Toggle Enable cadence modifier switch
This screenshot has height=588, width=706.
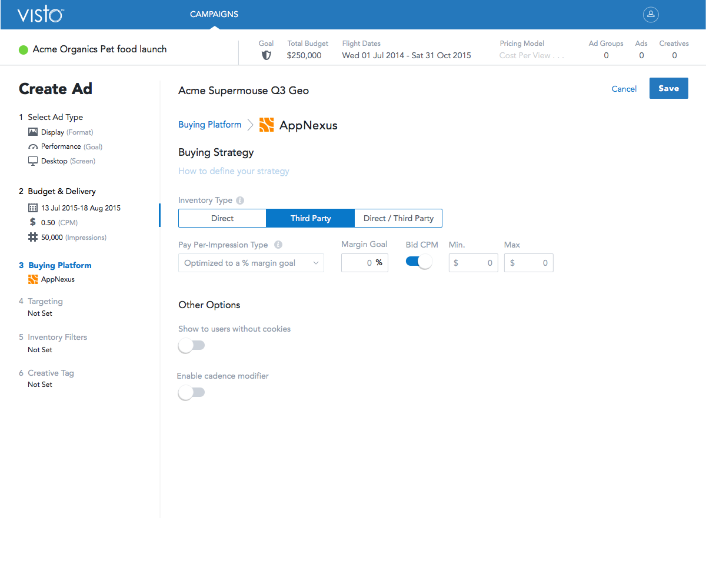[x=191, y=393]
